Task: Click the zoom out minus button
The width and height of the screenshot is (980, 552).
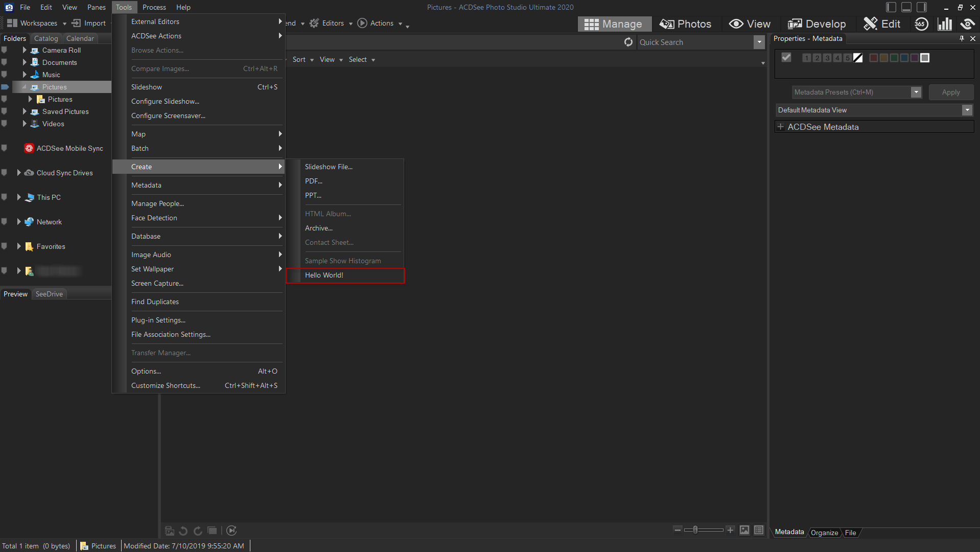Action: [x=678, y=530]
